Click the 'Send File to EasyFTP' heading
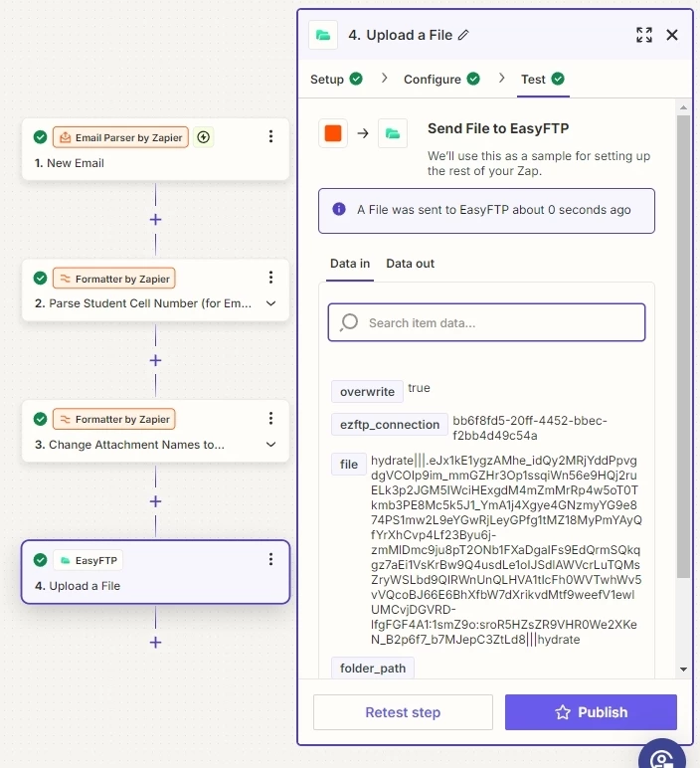 pyautogui.click(x=498, y=128)
